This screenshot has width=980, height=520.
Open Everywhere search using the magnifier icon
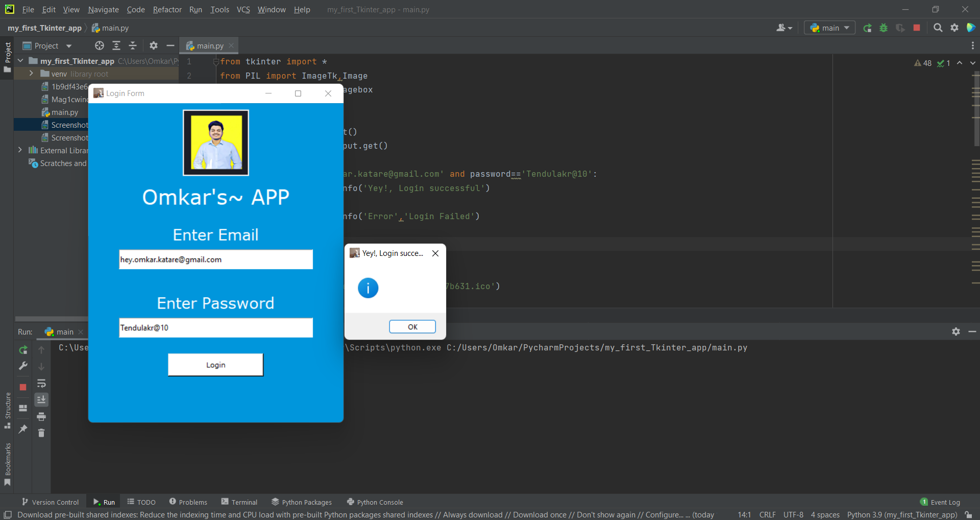pyautogui.click(x=938, y=28)
